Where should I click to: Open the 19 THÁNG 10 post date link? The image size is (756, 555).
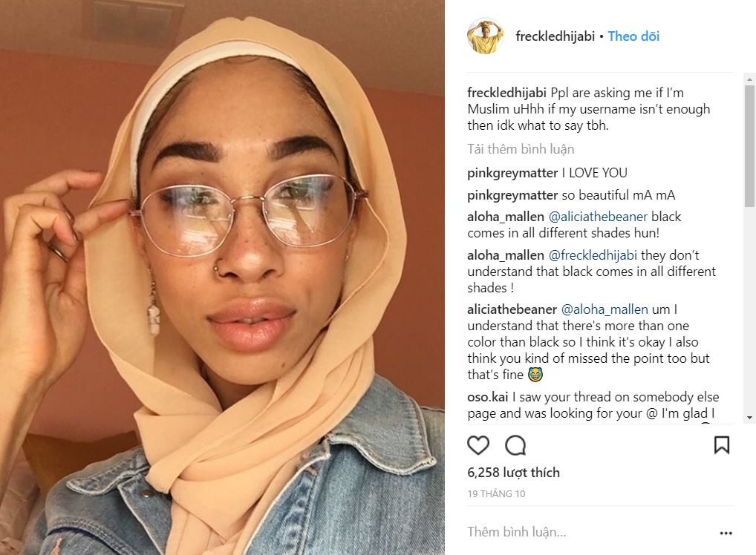(x=496, y=494)
